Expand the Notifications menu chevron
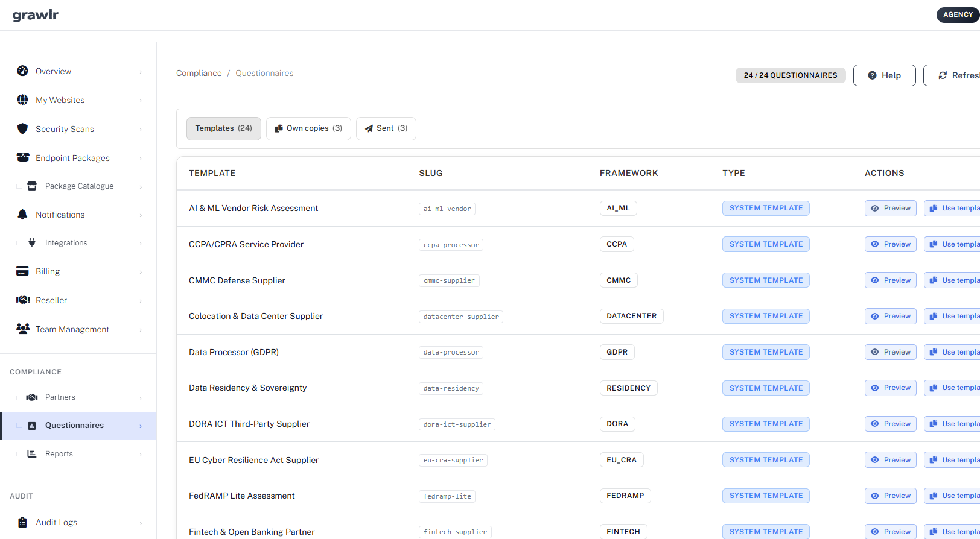 pos(141,215)
